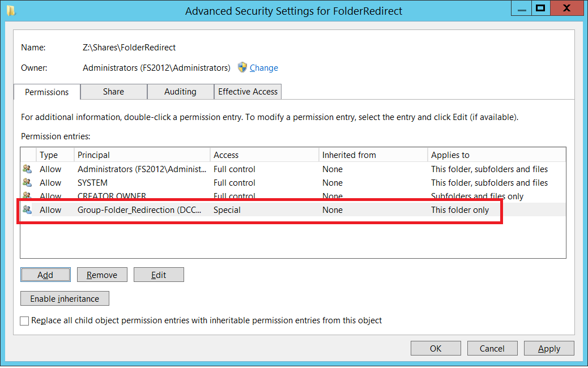Click the UAC shield icon beside Change
Viewport: 588px width, 368px height.
[x=242, y=67]
